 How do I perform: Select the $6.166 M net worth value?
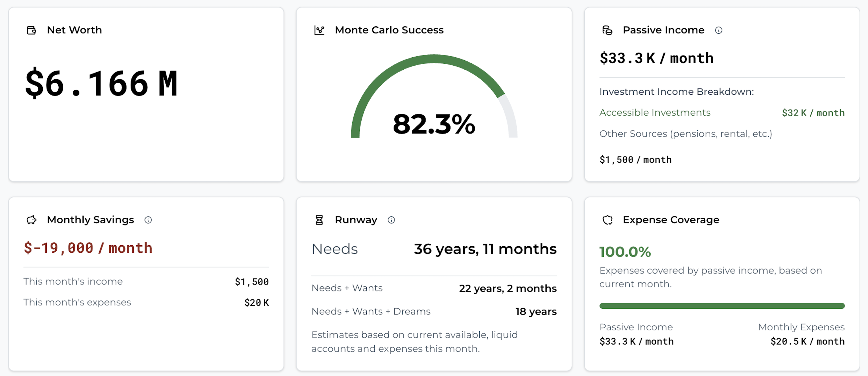[101, 83]
